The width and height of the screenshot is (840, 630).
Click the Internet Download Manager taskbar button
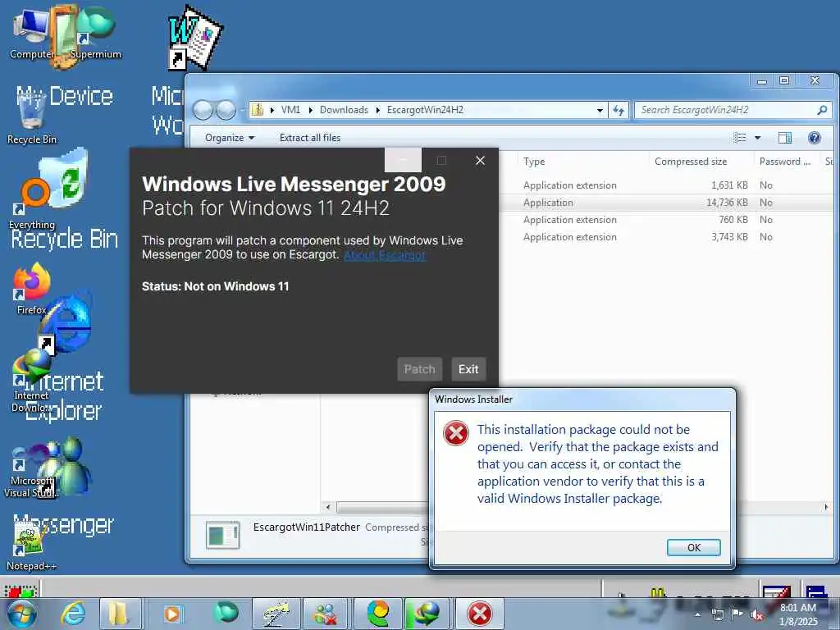click(x=427, y=614)
